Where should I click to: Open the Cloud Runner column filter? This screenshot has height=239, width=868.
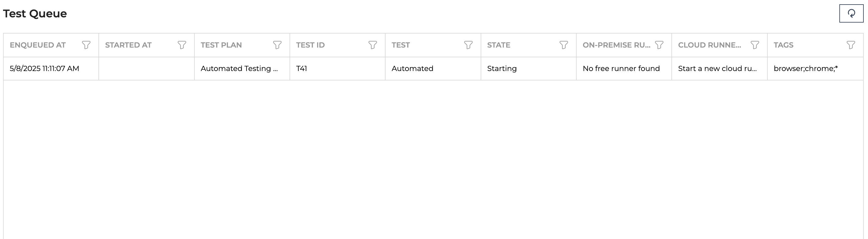click(755, 45)
